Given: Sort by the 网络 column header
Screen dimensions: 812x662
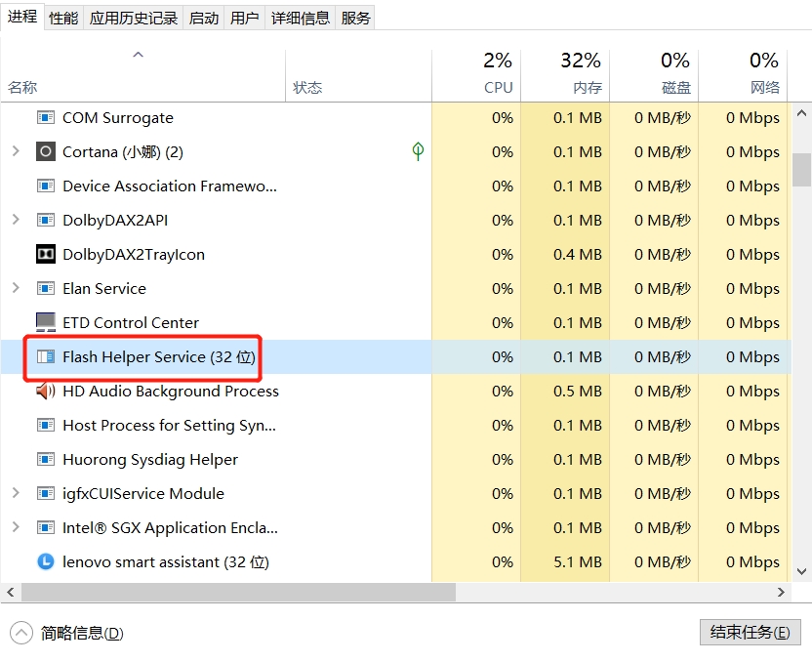Looking at the screenshot, I should [743, 75].
